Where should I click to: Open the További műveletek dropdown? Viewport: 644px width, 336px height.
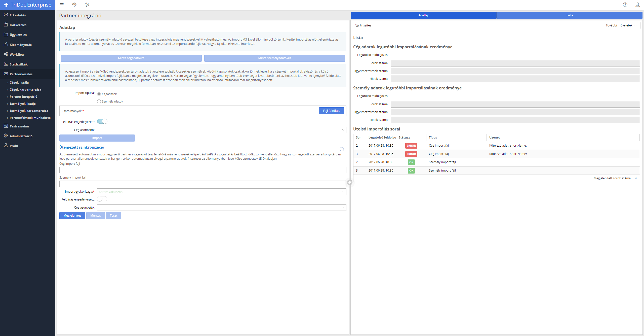tap(621, 25)
